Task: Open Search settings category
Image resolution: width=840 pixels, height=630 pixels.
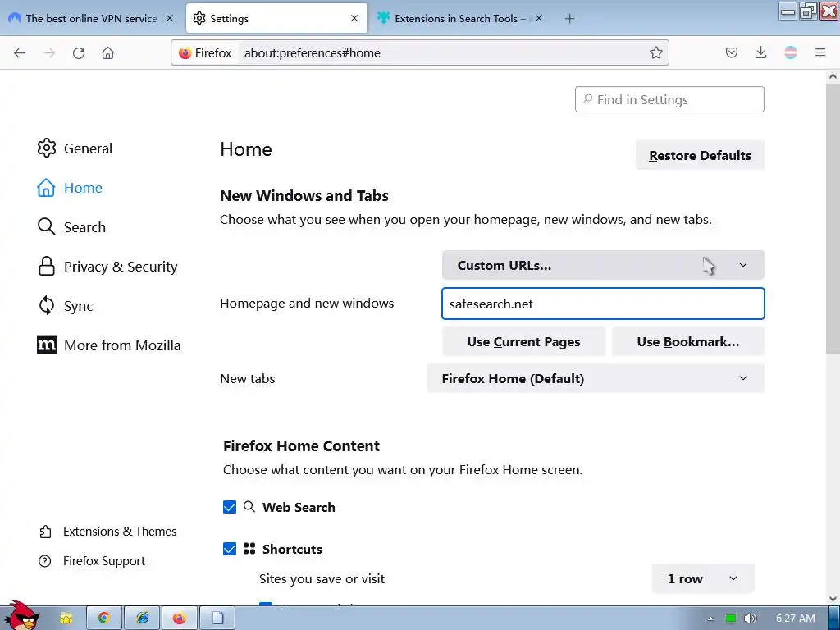Action: (x=71, y=227)
